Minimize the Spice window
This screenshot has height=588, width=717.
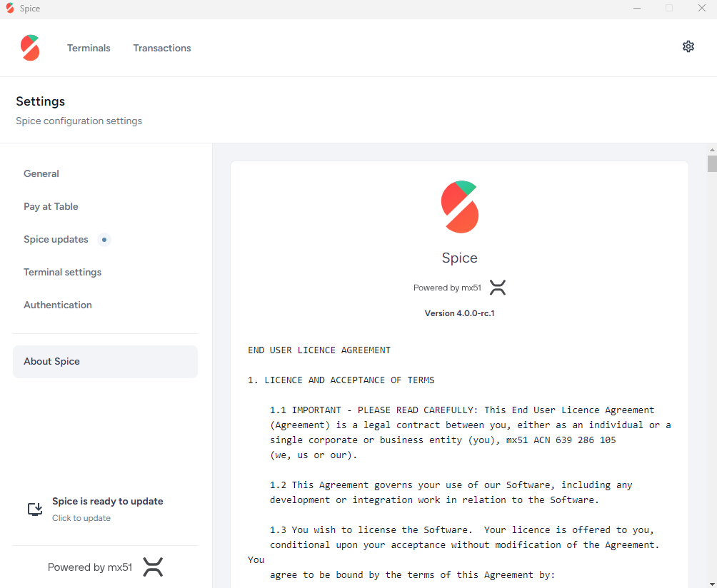636,9
